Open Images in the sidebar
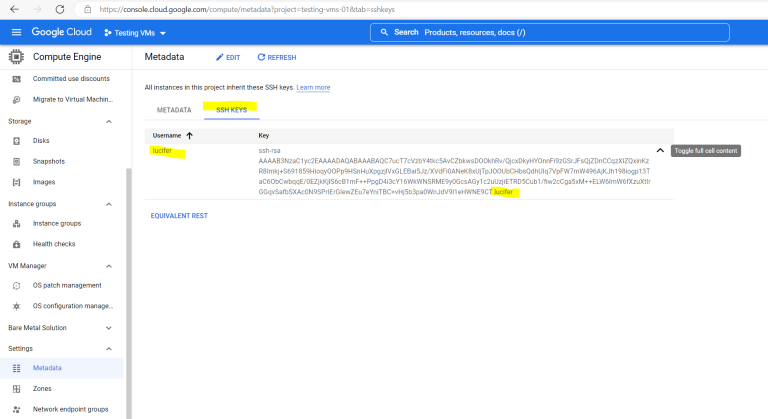Screen dimensions: 768x419 click(44, 182)
